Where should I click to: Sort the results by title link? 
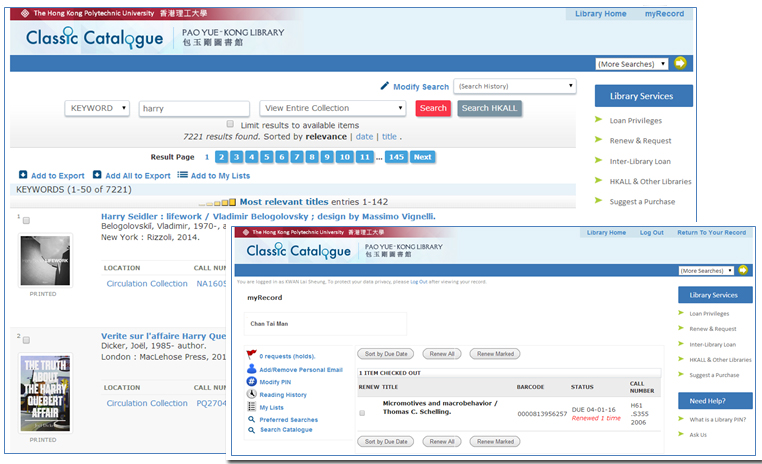click(x=389, y=137)
